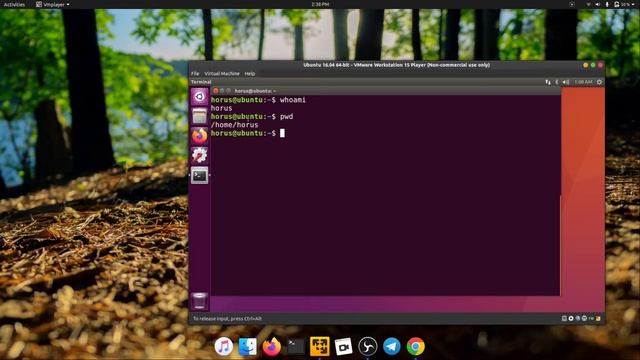Expand the Vmplayer app menu dropdown
Screen dimensions: 640x360
tap(53, 4)
